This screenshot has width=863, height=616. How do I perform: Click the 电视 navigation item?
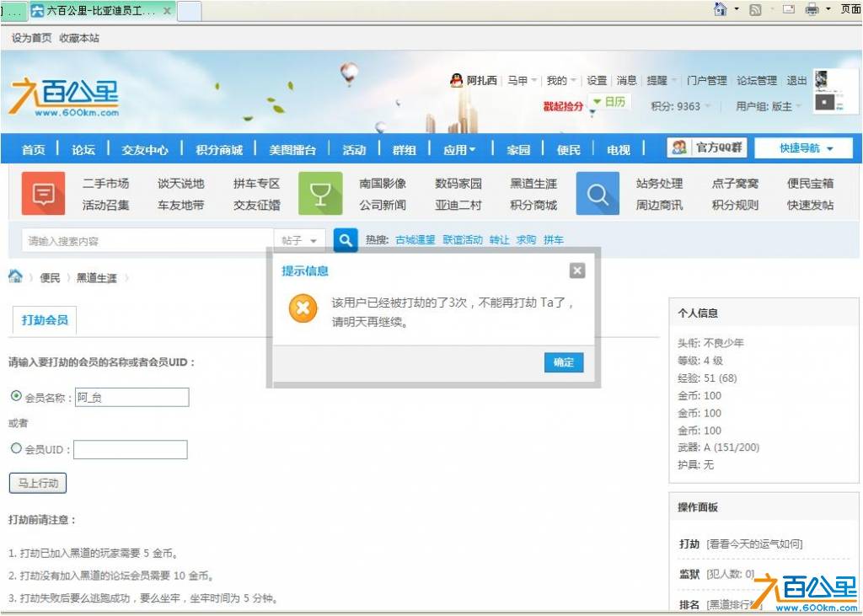pos(618,150)
